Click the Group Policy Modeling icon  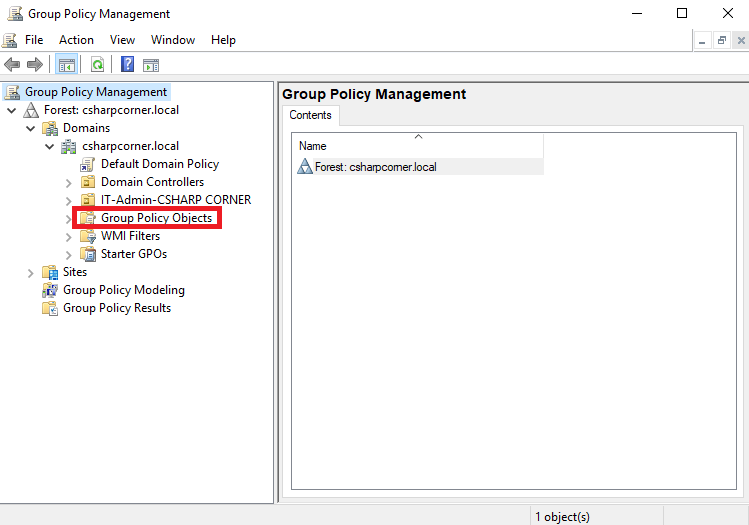pyautogui.click(x=50, y=290)
